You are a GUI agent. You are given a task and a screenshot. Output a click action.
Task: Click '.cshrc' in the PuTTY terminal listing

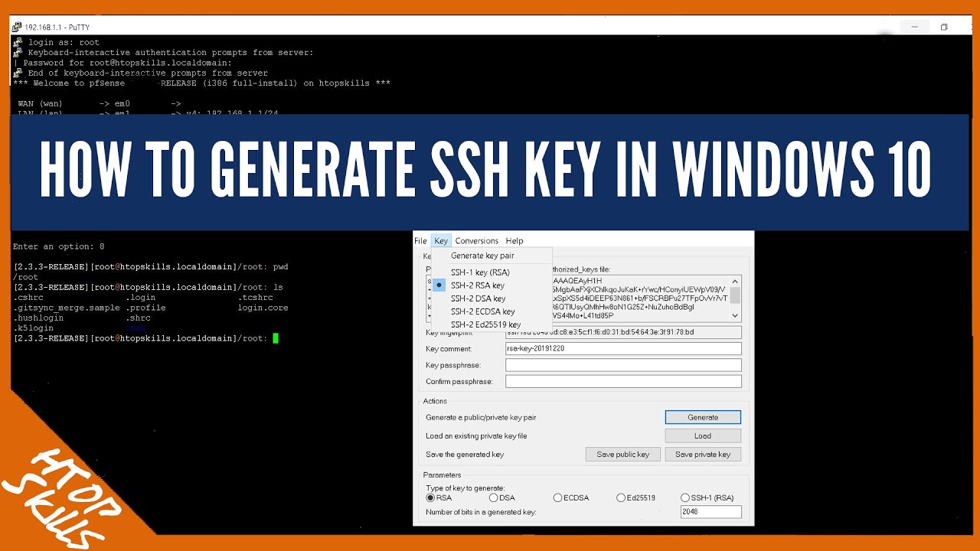click(28, 298)
